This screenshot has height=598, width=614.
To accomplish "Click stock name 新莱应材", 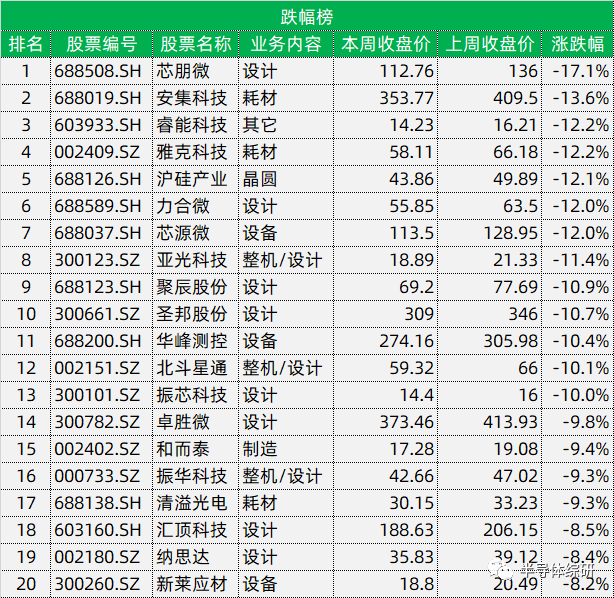I will click(x=191, y=585).
